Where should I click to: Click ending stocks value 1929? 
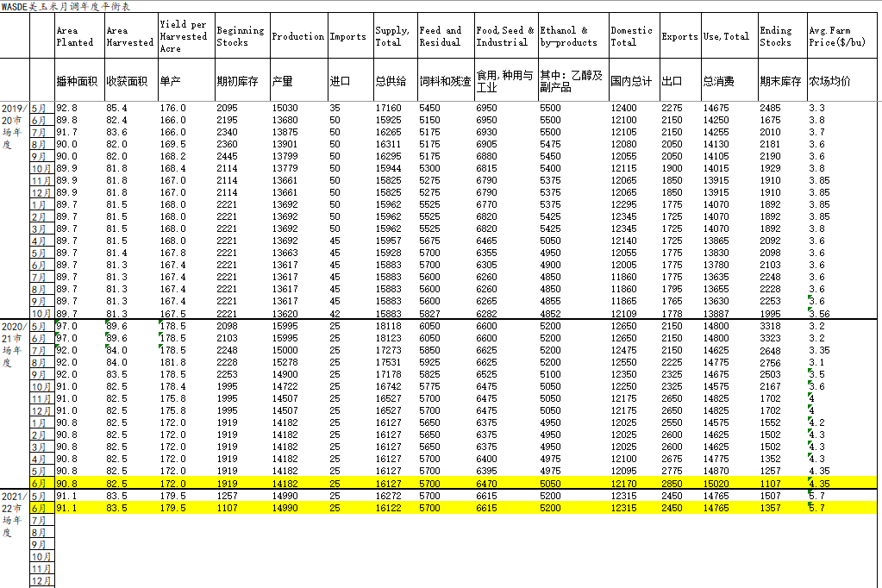tap(770, 168)
